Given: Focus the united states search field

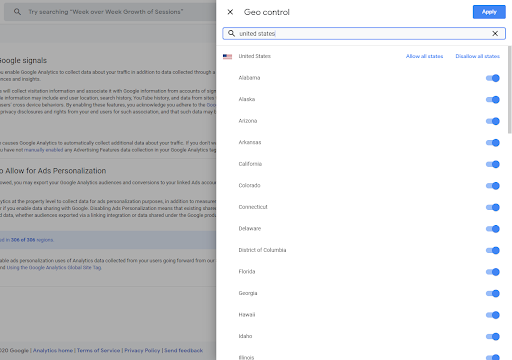Looking at the screenshot, I should 363,33.
